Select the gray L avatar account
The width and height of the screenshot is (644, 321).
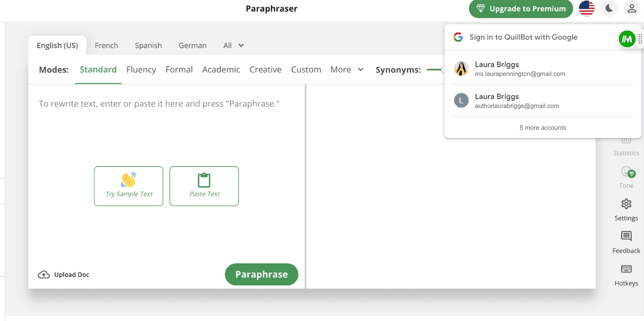(461, 100)
